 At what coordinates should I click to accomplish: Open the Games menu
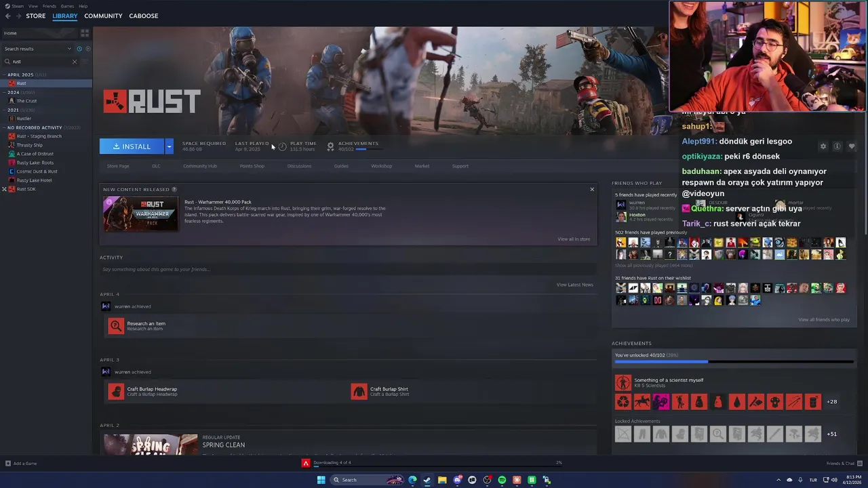tap(67, 6)
